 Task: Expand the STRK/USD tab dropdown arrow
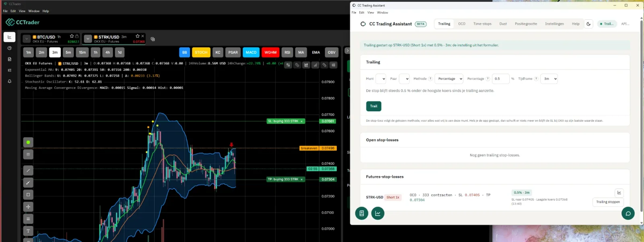click(x=88, y=39)
